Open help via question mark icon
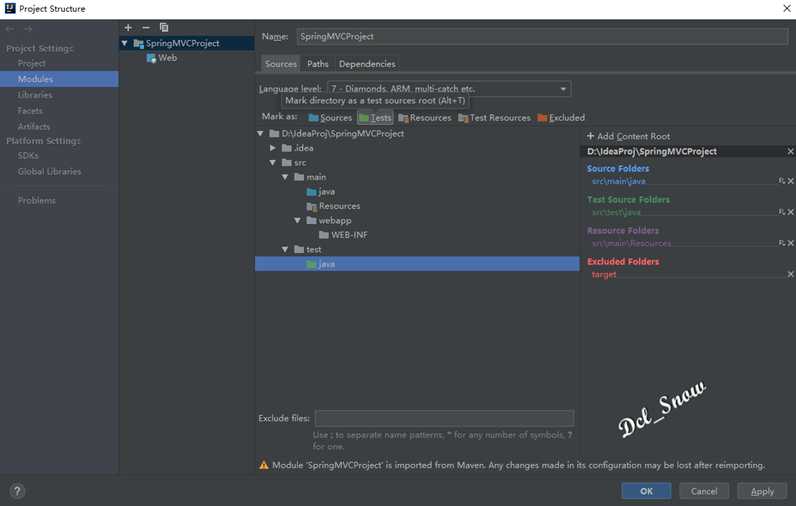The image size is (796, 506). (x=17, y=491)
